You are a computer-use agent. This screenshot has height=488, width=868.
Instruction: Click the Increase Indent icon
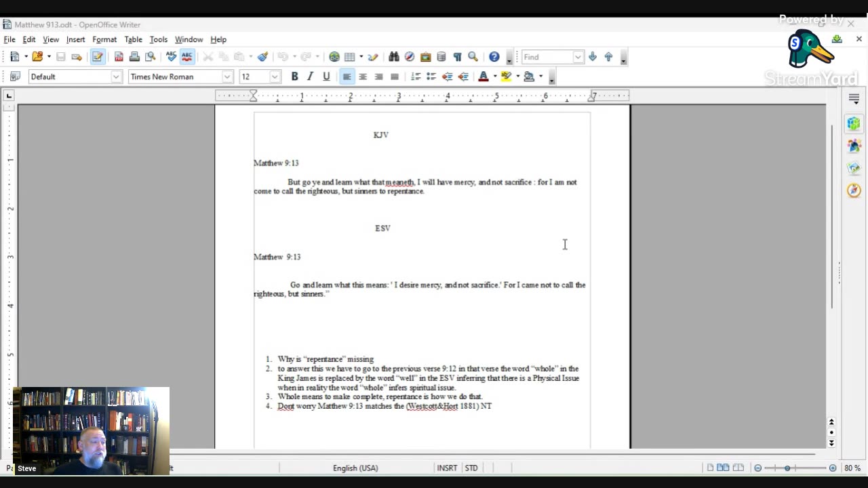coord(463,77)
